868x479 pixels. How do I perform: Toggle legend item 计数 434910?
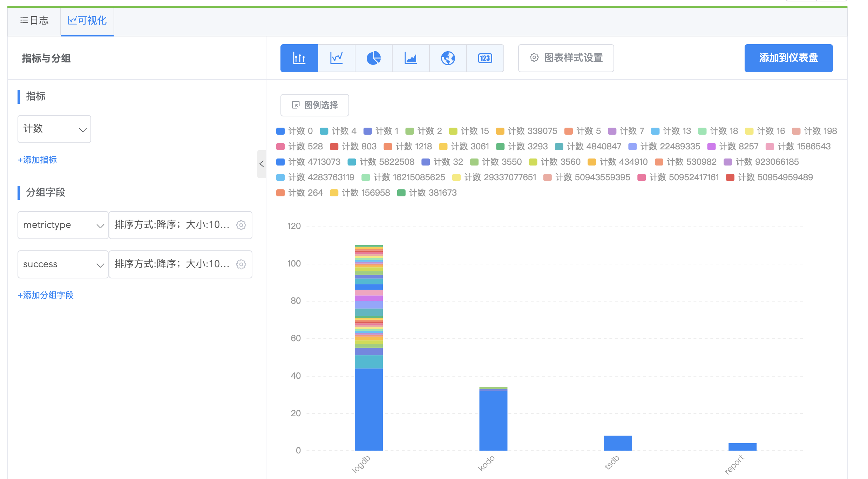click(618, 162)
